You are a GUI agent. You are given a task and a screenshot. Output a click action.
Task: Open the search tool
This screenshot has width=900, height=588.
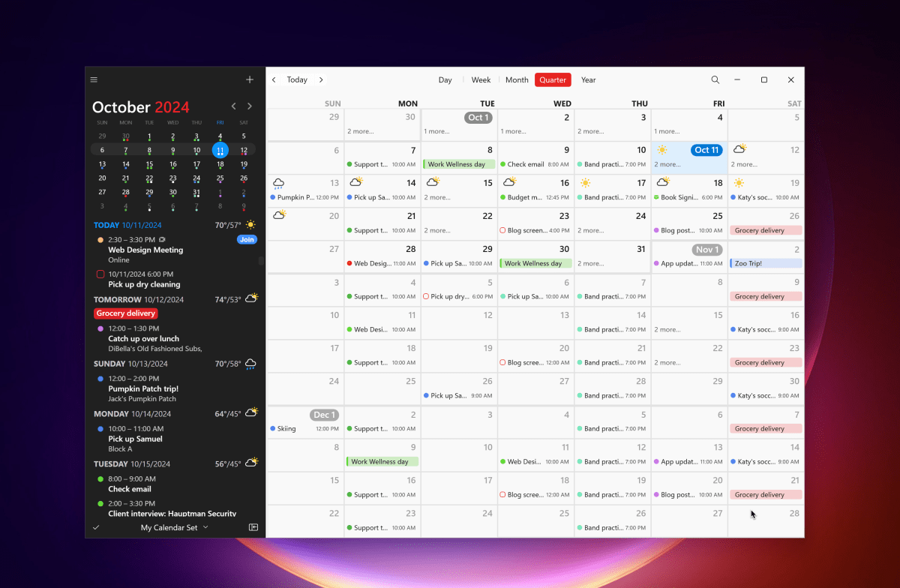pos(715,79)
